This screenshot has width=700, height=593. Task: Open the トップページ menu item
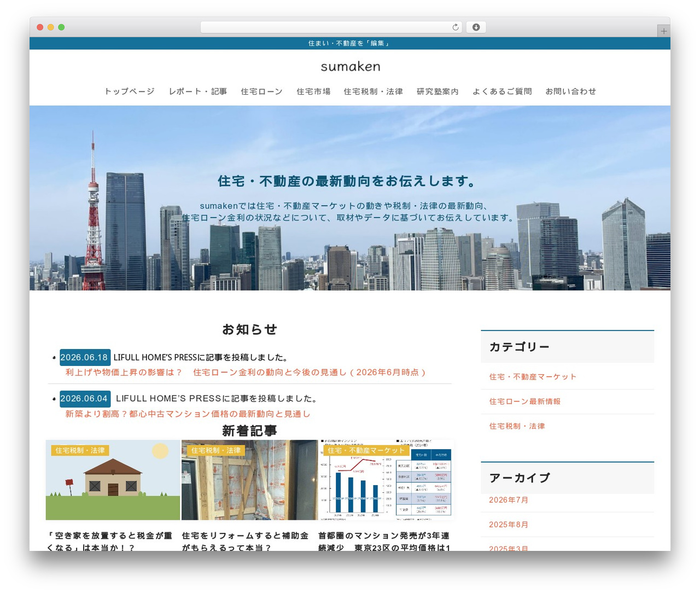click(130, 91)
